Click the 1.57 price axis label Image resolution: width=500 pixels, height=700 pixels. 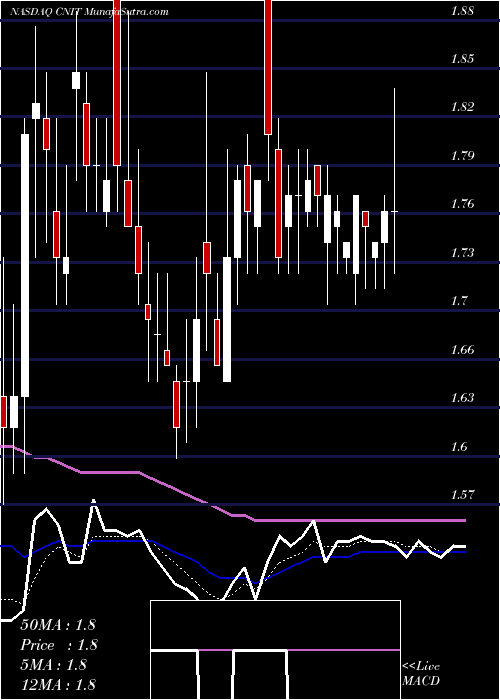(x=462, y=494)
